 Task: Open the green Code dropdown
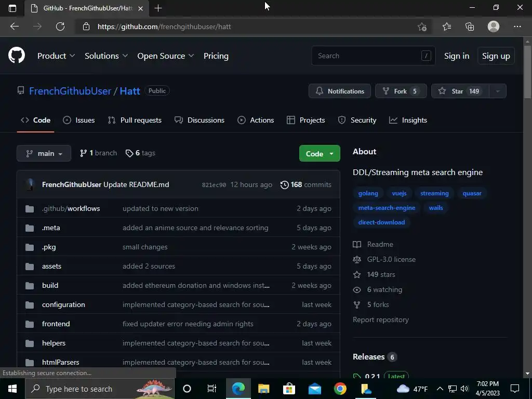point(320,154)
